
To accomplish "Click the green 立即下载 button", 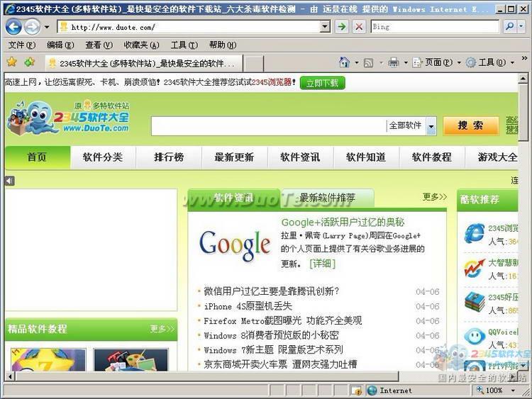I will (322, 83).
